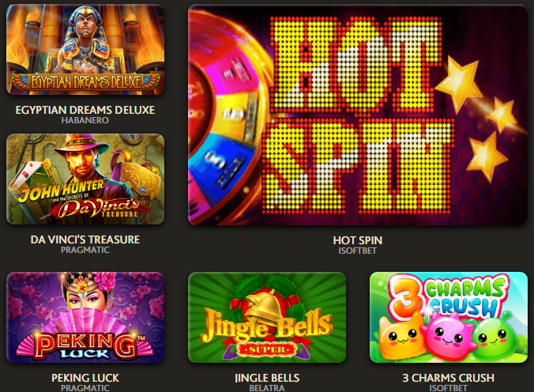Click the 3 CHARMS CRUSH title link
Screen dimensions: 534x392
tap(449, 378)
